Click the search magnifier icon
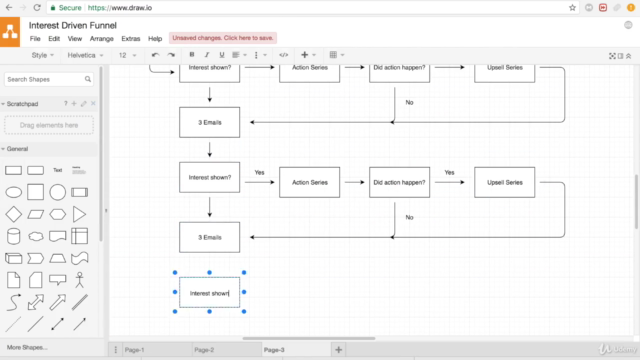The image size is (640, 360). 88,79
